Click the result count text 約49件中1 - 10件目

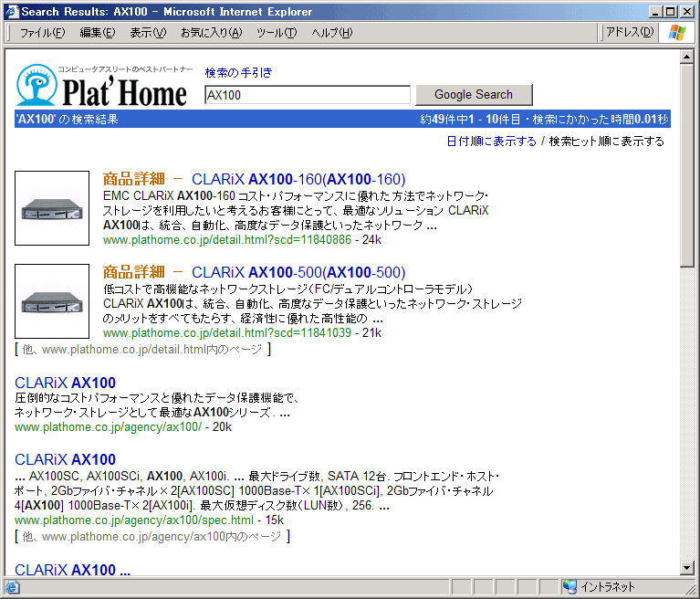[470, 120]
